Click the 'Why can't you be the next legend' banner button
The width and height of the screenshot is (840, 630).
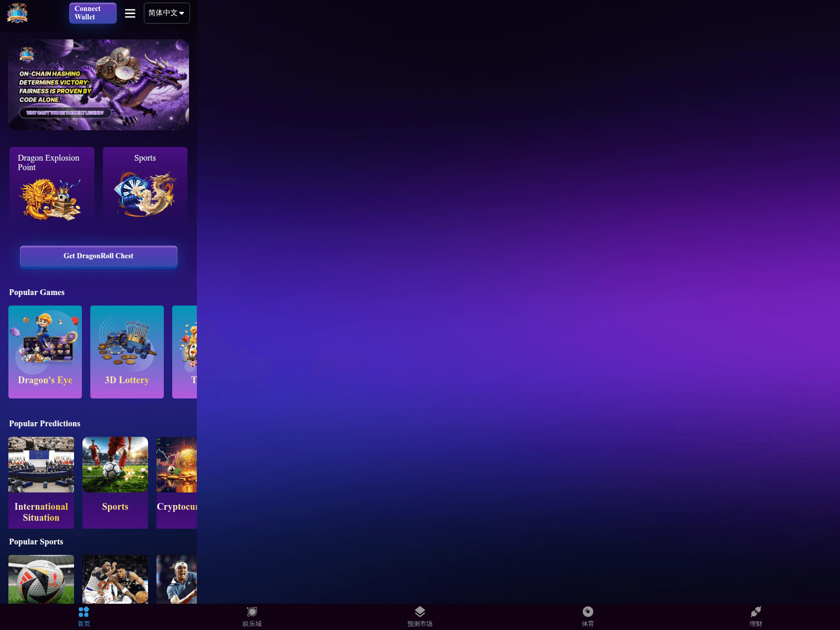65,113
